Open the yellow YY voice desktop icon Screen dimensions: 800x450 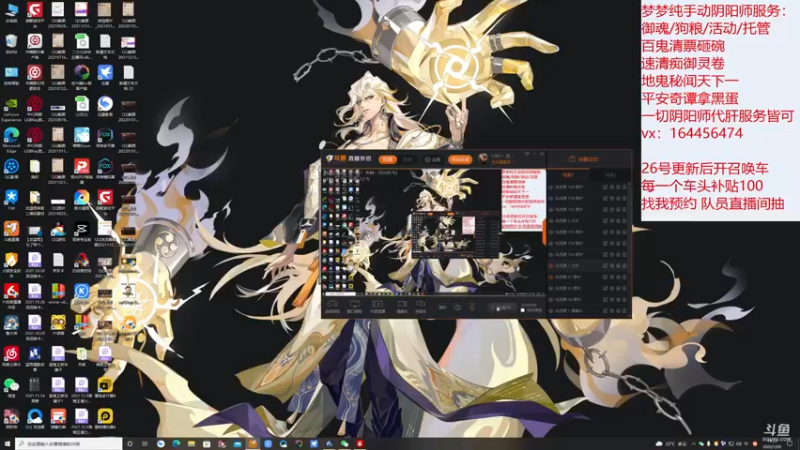coord(58,325)
